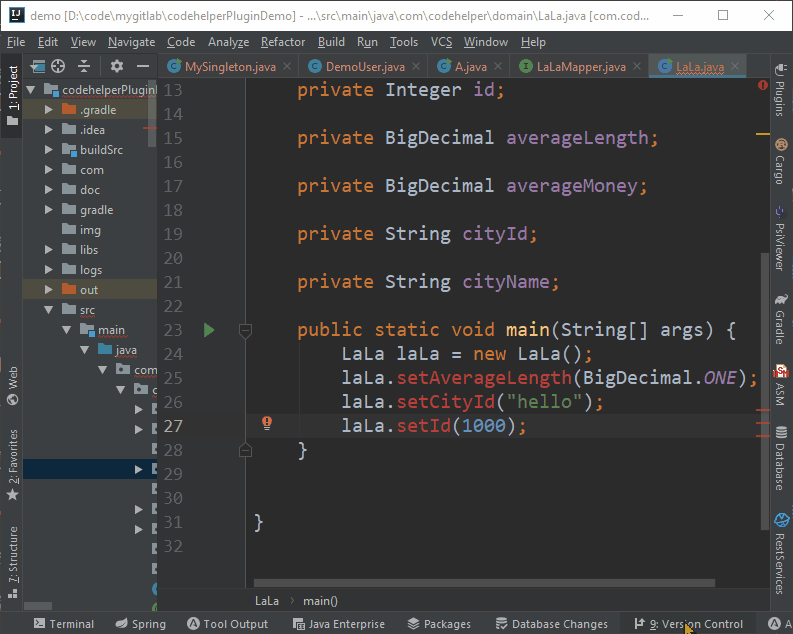The image size is (793, 634).
Task: Open the ASM tool window
Action: coord(780,385)
